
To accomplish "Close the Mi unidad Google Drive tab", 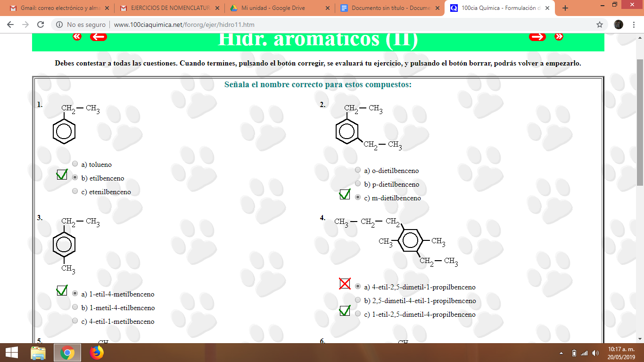I will point(327,8).
